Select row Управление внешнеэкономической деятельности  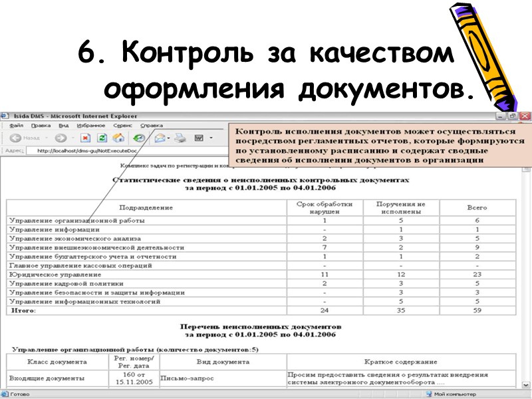pos(261,247)
